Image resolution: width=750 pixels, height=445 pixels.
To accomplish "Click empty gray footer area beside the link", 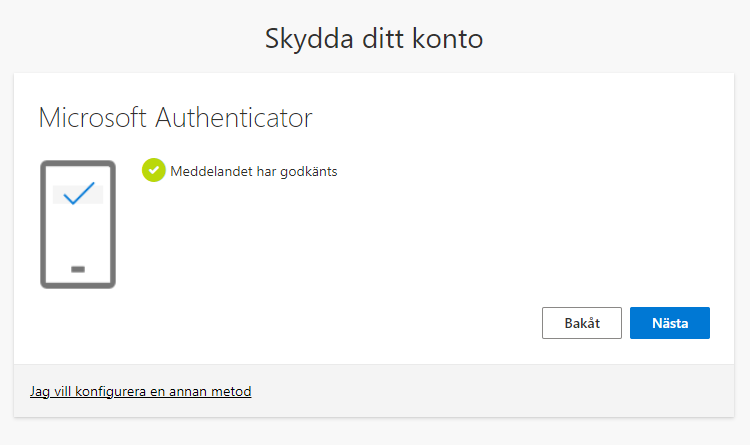I will pyautogui.click(x=500, y=391).
